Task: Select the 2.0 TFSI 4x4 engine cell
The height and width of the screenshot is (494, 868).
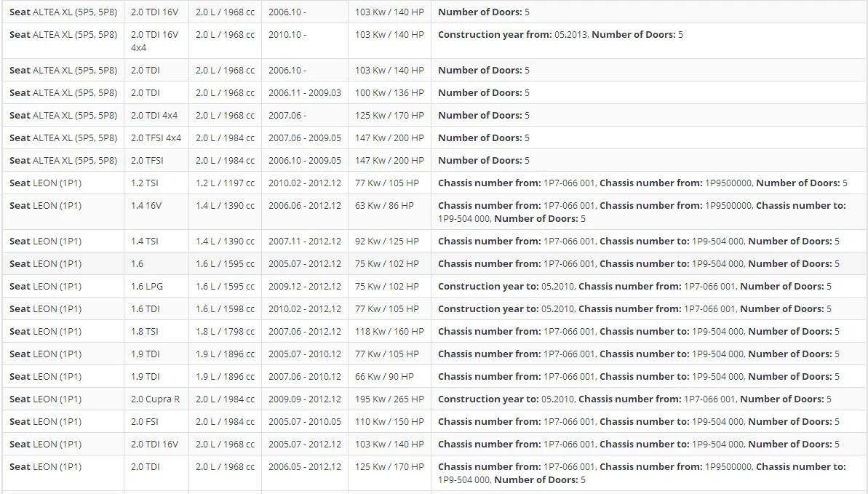Action: (156, 138)
